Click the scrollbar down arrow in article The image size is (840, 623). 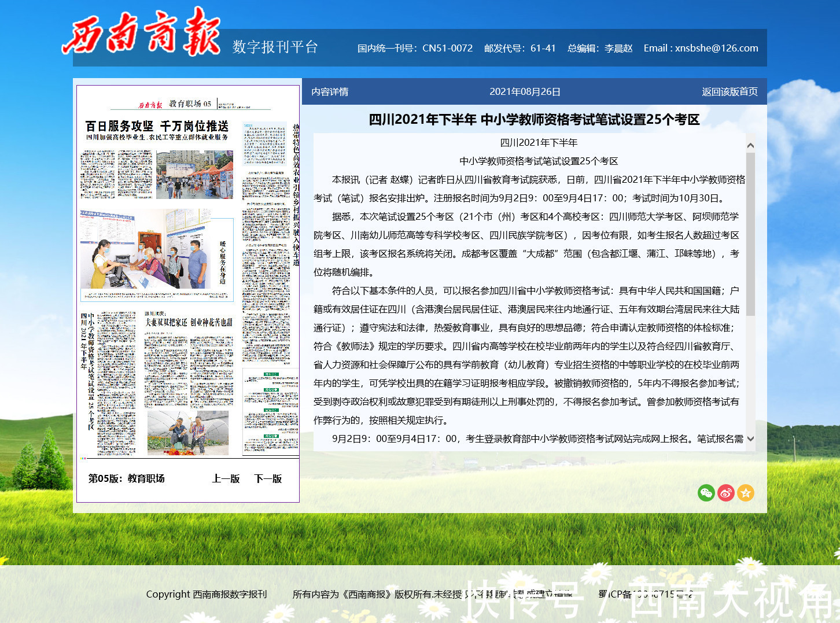750,438
